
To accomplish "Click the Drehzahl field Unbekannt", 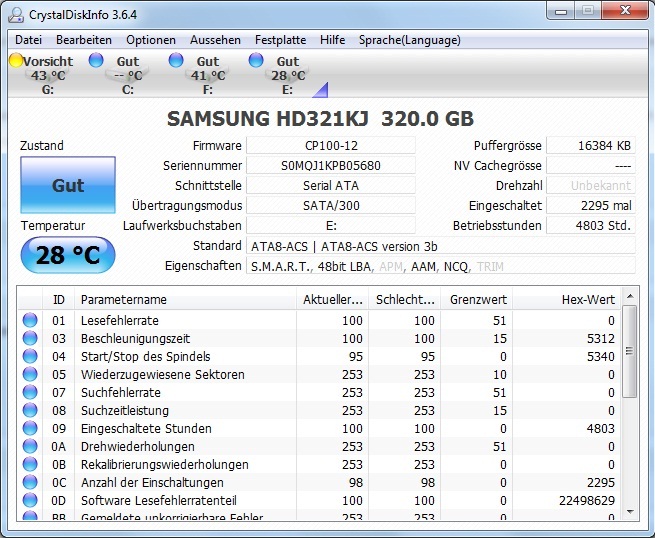I will tap(591, 185).
